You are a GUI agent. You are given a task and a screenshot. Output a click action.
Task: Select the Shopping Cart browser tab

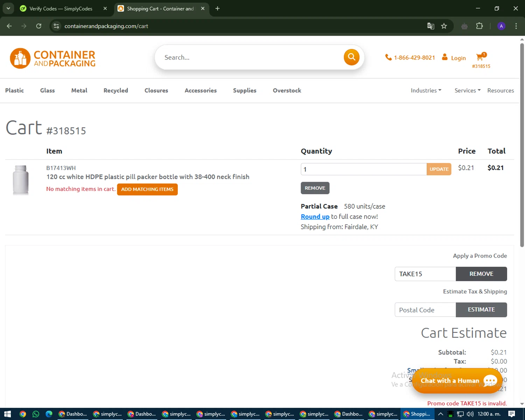161,8
